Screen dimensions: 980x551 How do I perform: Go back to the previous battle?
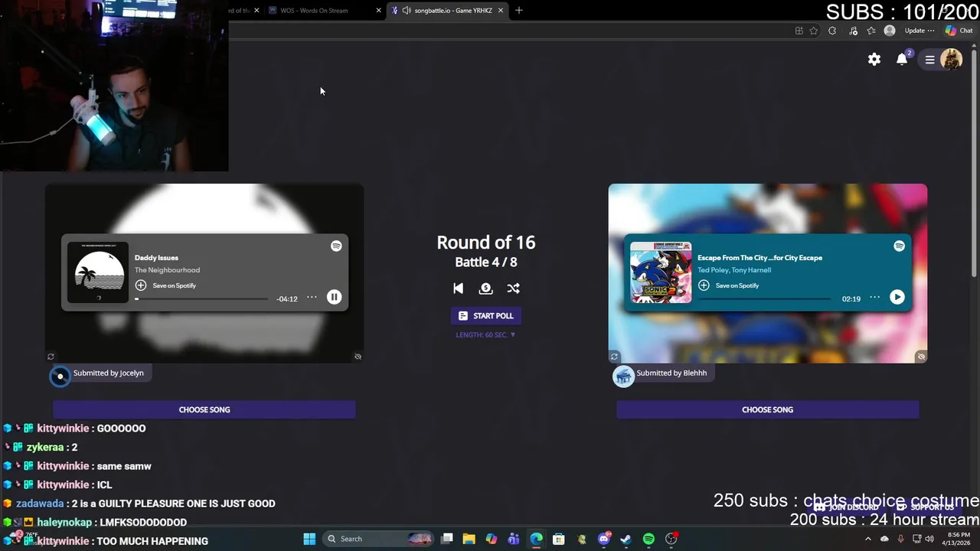point(458,289)
